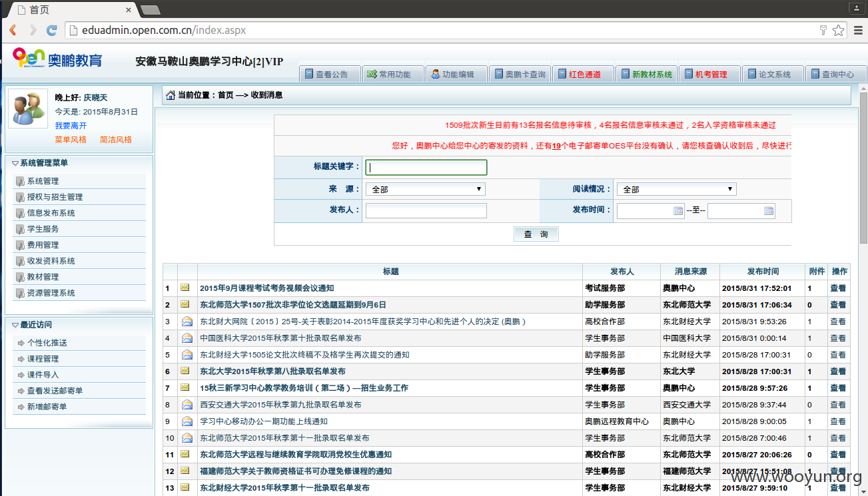Viewport: 868px width, 496px height.
Task: Click the icon next to 学生服务
Action: 20,229
